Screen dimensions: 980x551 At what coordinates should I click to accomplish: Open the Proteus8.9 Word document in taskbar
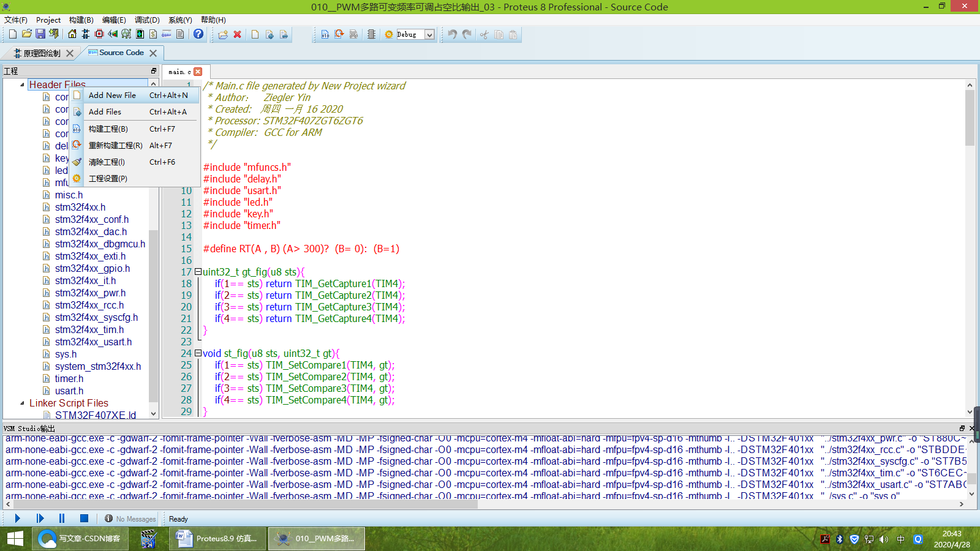[218, 539]
